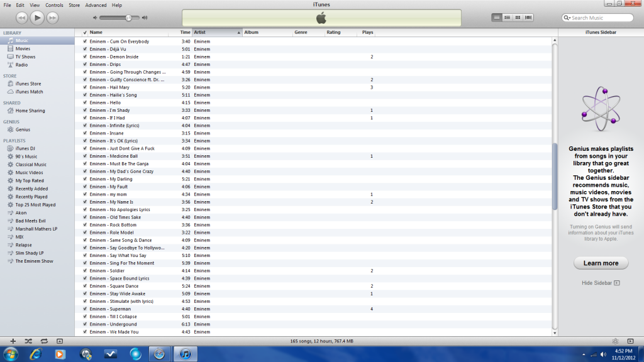Click the Genius atom icon in status bar
644x362 pixels.
(x=615, y=341)
